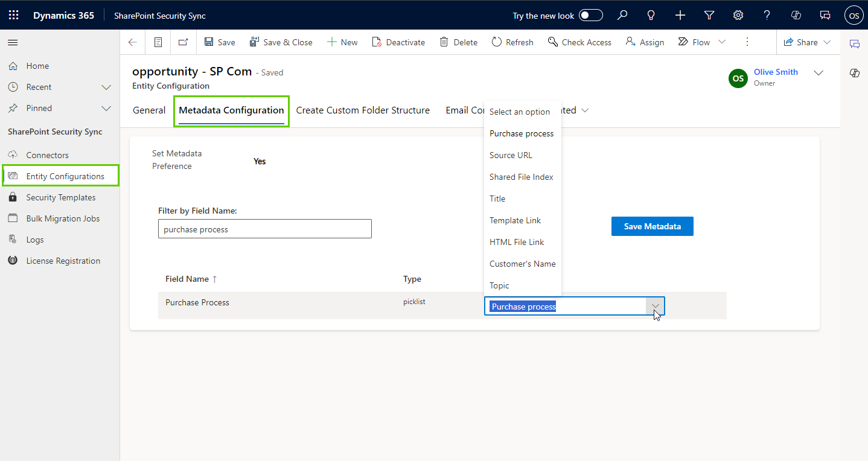Select Source URL from dropdown list
The image size is (868, 461).
[511, 155]
